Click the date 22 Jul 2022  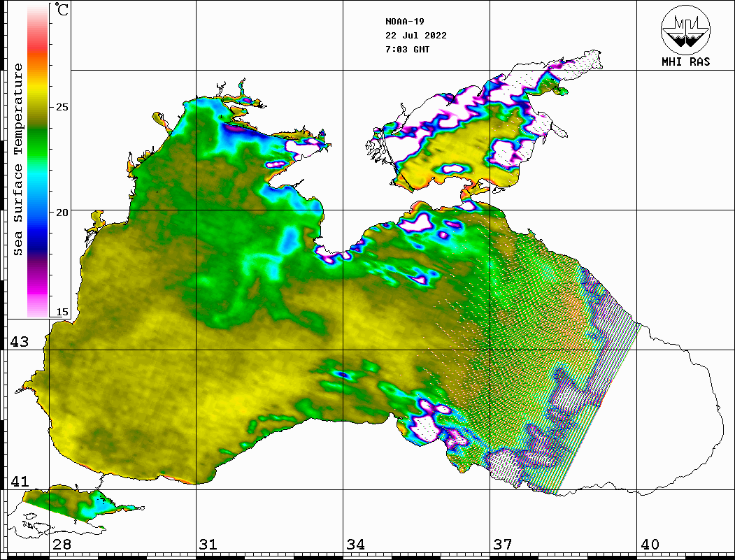[x=416, y=36]
